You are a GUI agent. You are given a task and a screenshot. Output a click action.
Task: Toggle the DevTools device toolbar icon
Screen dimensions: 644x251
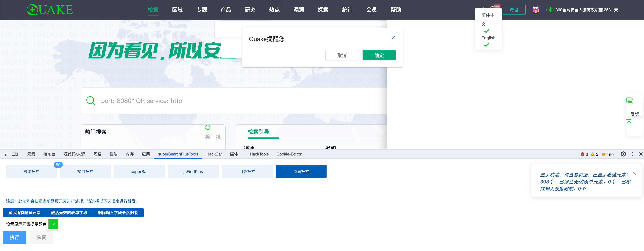tap(15, 154)
